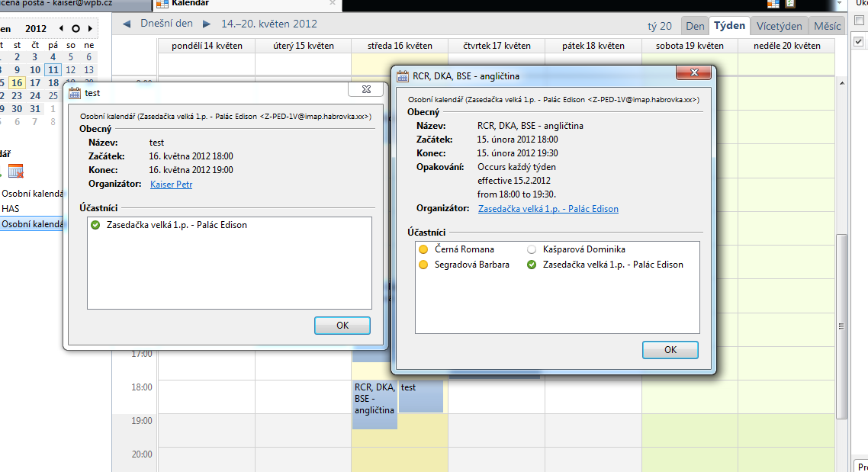The height and width of the screenshot is (472, 868).
Task: Untick the checked checkbox in right pane
Action: (x=860, y=42)
